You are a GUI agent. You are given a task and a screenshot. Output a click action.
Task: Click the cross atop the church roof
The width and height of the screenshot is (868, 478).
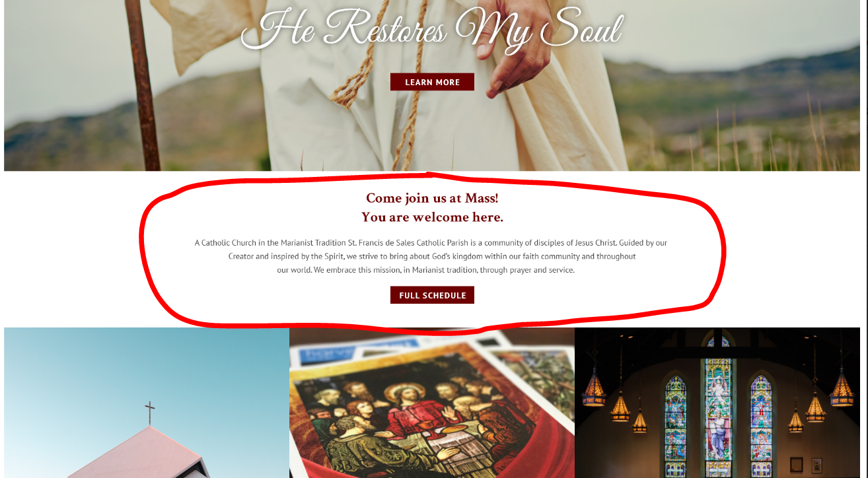pyautogui.click(x=150, y=413)
